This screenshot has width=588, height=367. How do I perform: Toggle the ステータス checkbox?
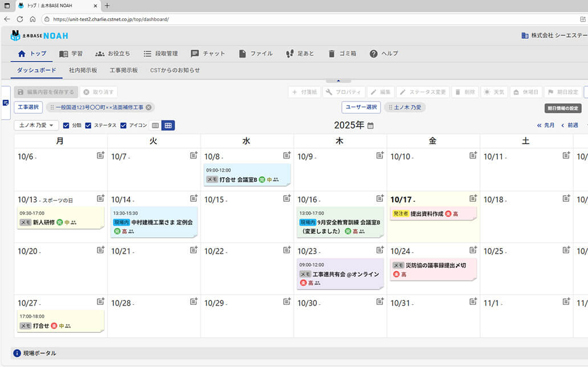pyautogui.click(x=88, y=125)
